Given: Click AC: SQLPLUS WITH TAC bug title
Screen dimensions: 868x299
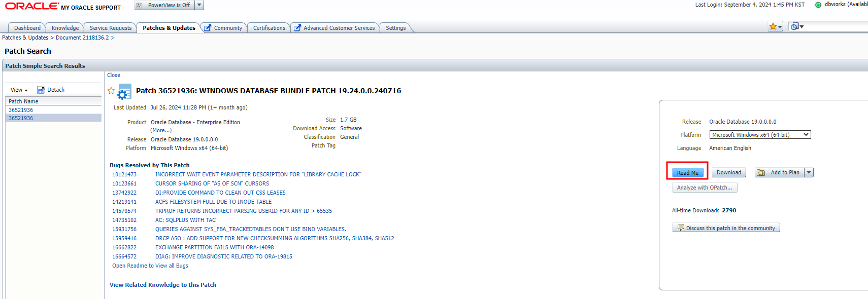Looking at the screenshot, I should point(185,220).
